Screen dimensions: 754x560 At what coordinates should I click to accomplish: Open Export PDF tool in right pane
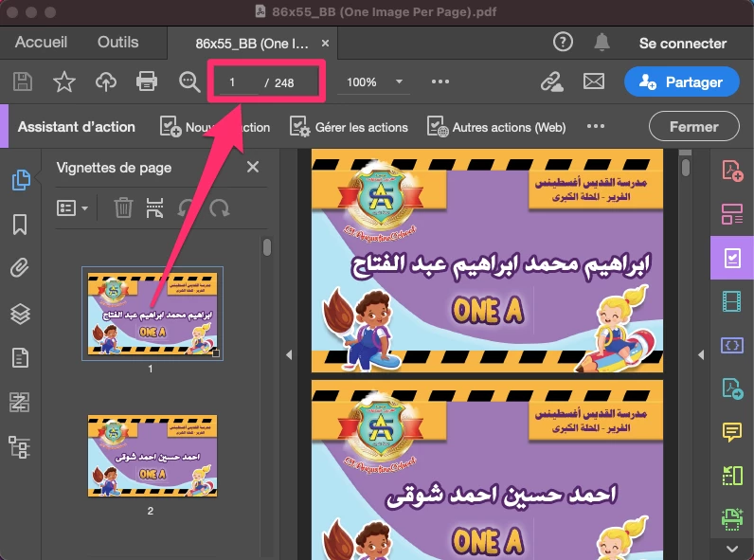point(732,388)
